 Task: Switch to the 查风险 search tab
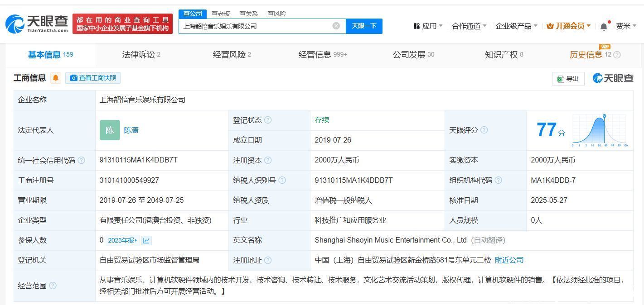point(276,14)
